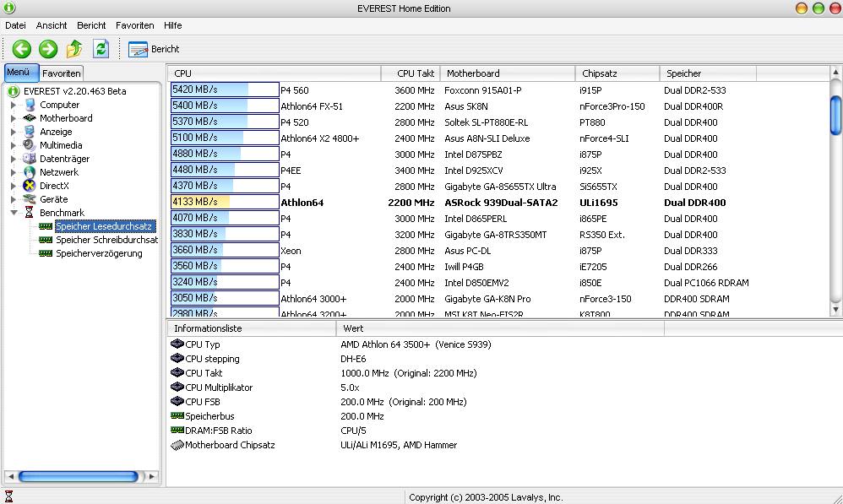843x504 pixels.
Task: Click the Speicher Schreibdurchsatz RAM icon
Action: pyautogui.click(x=46, y=240)
